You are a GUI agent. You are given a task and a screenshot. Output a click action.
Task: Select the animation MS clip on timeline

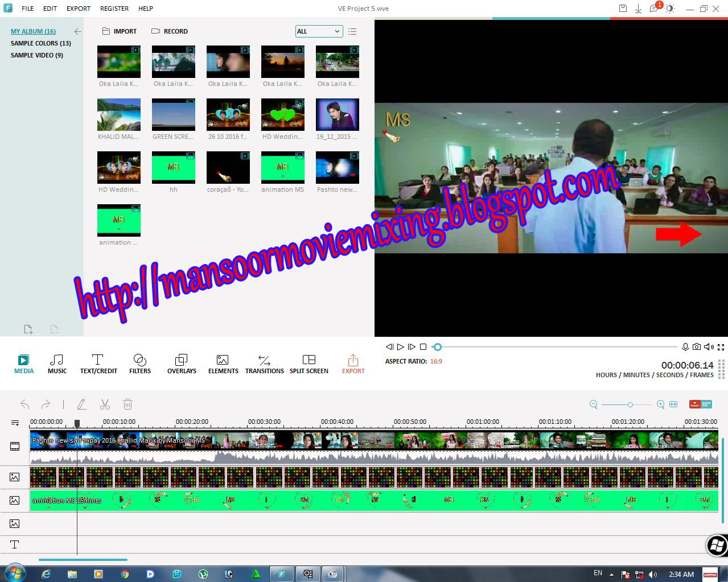[374, 500]
